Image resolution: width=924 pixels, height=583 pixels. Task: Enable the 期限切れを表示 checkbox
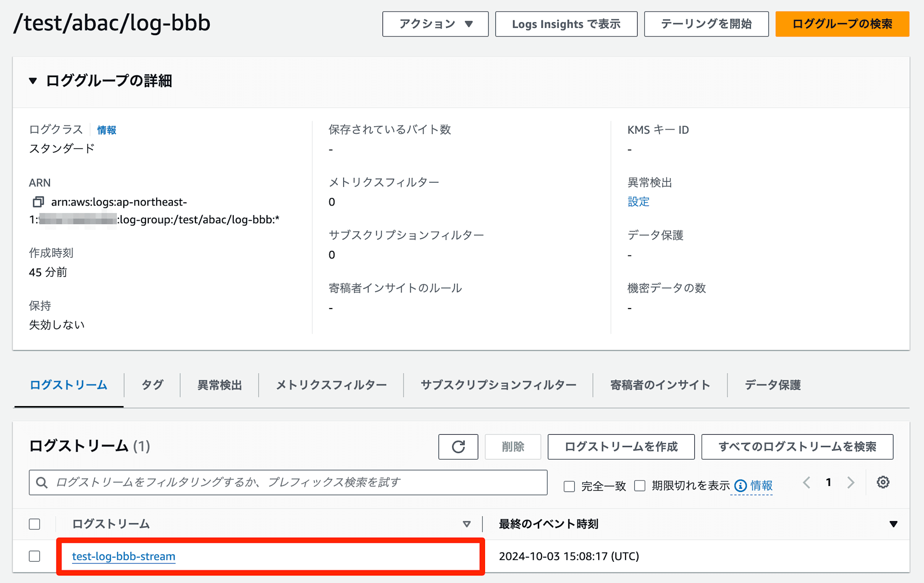click(x=640, y=486)
